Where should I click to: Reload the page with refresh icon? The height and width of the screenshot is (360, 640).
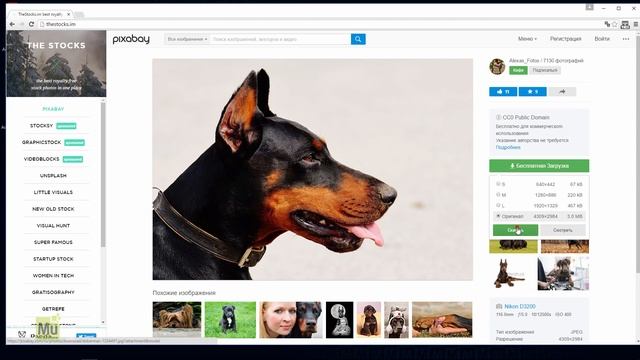point(31,24)
